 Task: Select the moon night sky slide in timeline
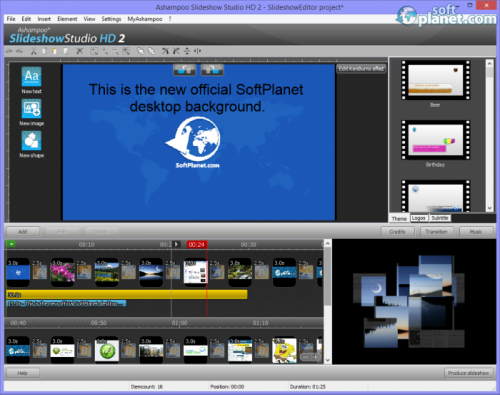pyautogui.click(x=151, y=272)
